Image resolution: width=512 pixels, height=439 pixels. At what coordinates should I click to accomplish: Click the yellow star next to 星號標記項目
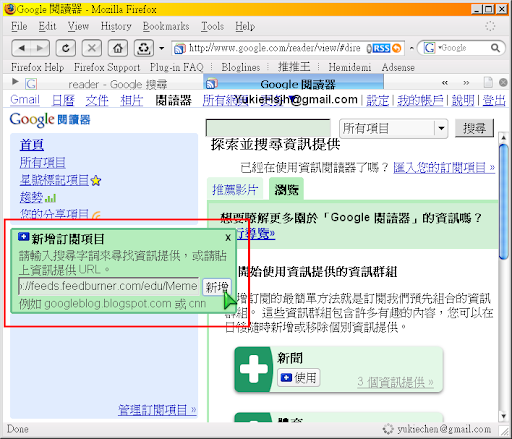[x=96, y=181]
